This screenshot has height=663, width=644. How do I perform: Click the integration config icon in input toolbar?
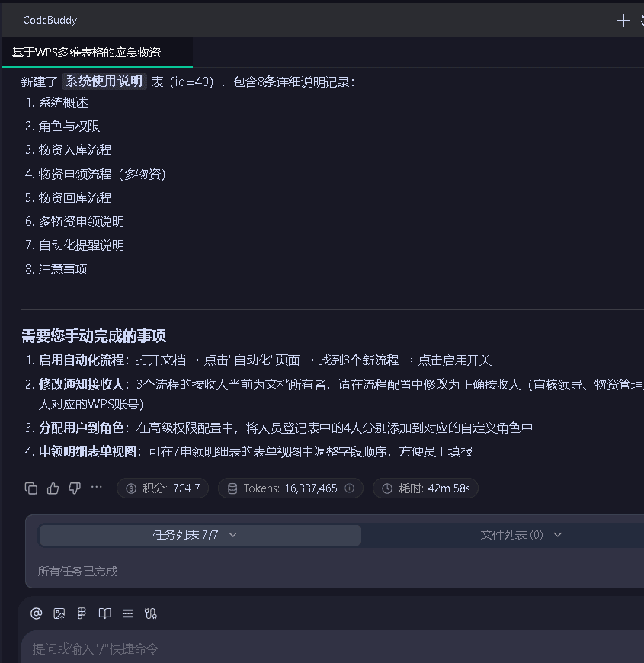151,613
